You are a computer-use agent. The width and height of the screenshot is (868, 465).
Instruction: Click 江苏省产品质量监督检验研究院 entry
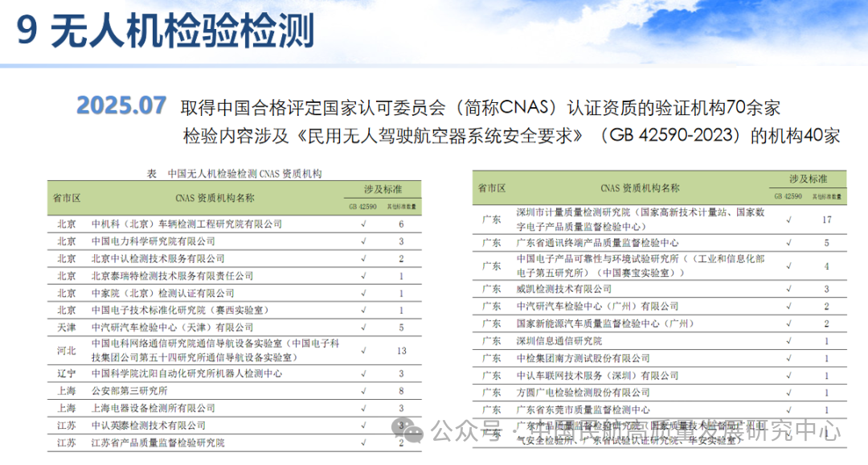[158, 442]
